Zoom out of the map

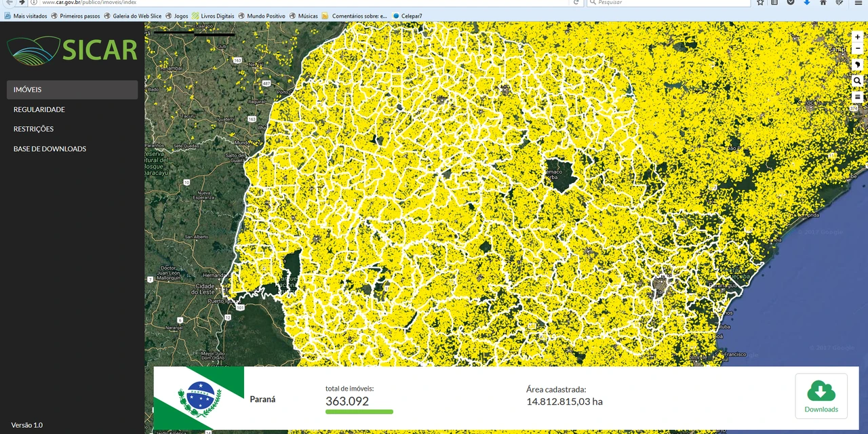[857, 50]
